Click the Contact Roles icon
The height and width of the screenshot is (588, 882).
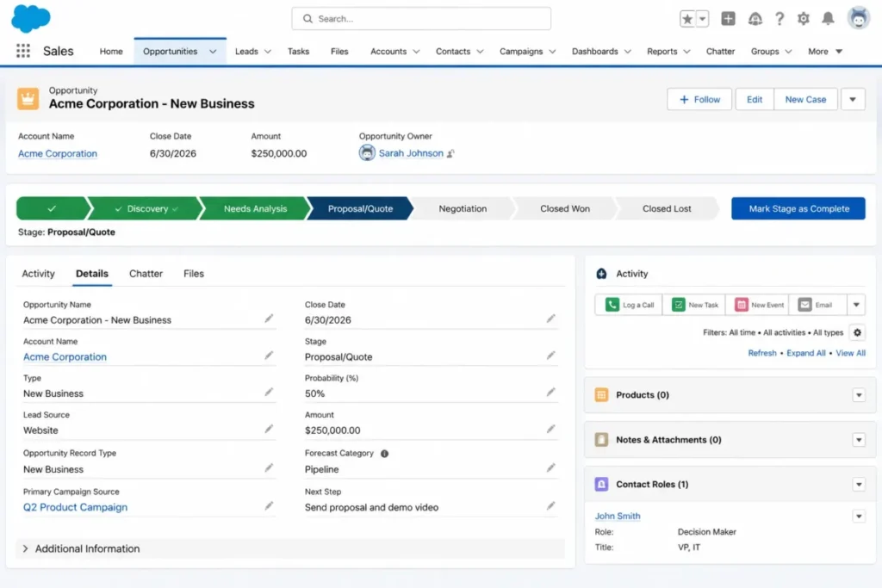pos(601,484)
